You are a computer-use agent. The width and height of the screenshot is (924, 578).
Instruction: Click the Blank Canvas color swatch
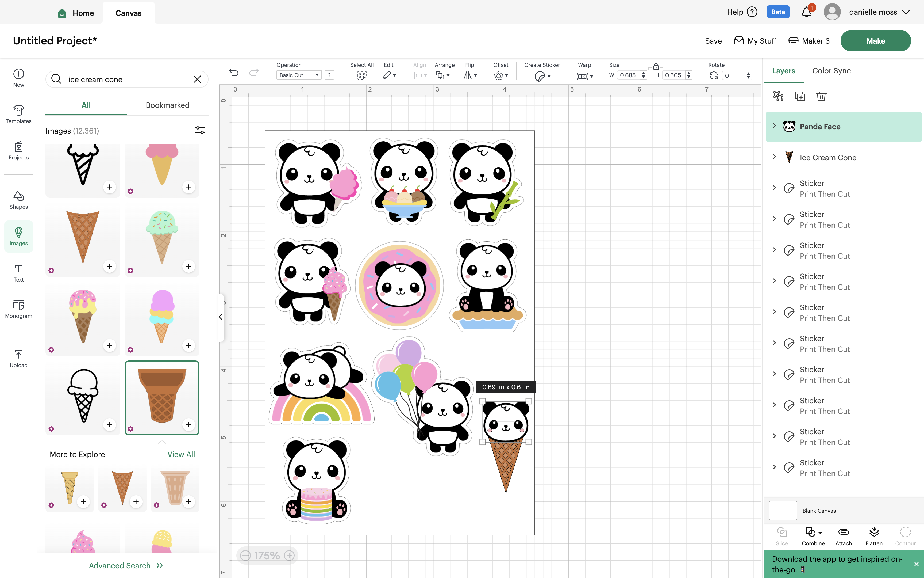coord(783,510)
